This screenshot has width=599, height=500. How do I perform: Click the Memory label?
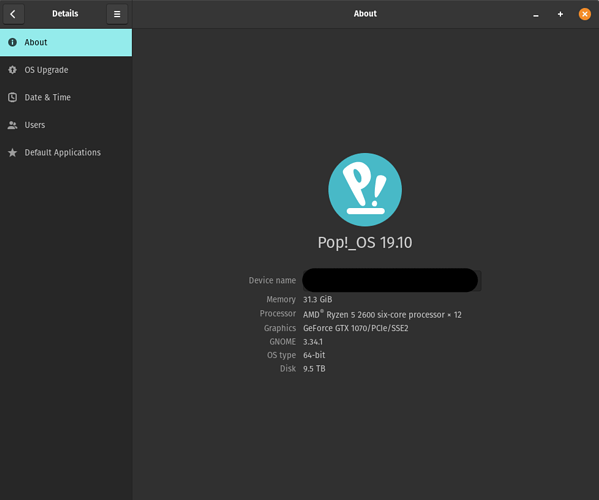[x=281, y=299]
